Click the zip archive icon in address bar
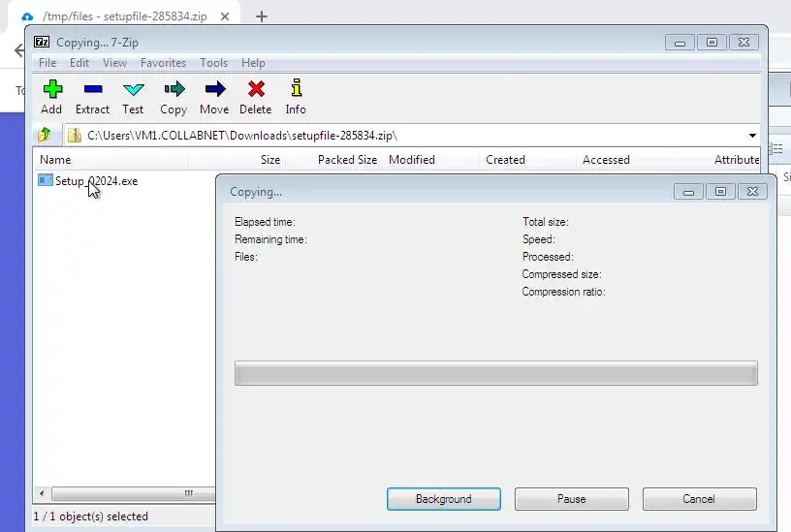This screenshot has width=791, height=532. tap(75, 135)
